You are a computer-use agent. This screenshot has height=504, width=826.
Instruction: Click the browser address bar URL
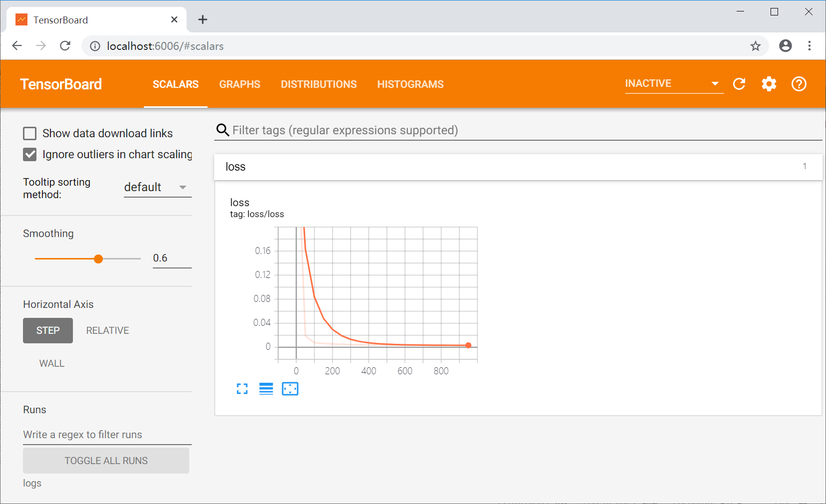click(165, 46)
